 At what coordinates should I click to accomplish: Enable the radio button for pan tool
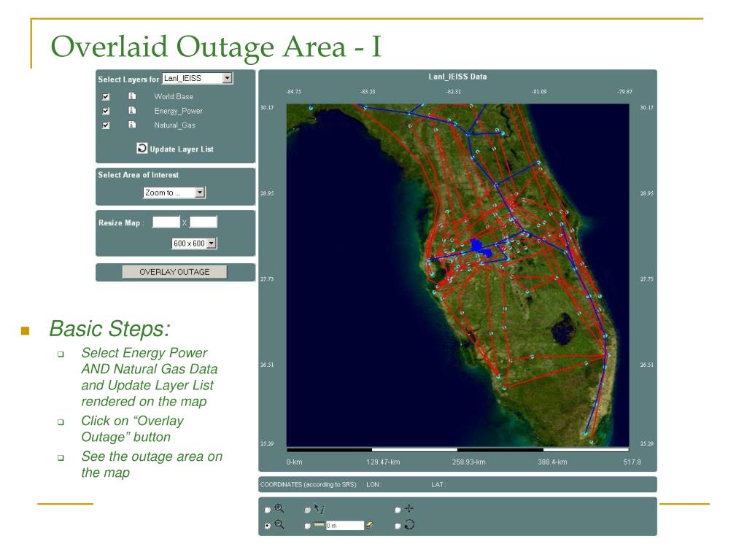click(398, 510)
